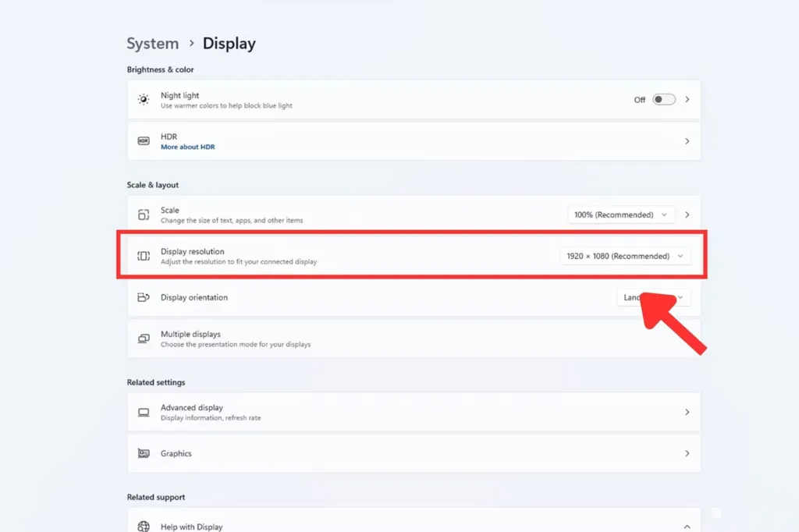
Task: Click the Help with Display globe icon
Action: pos(144,527)
